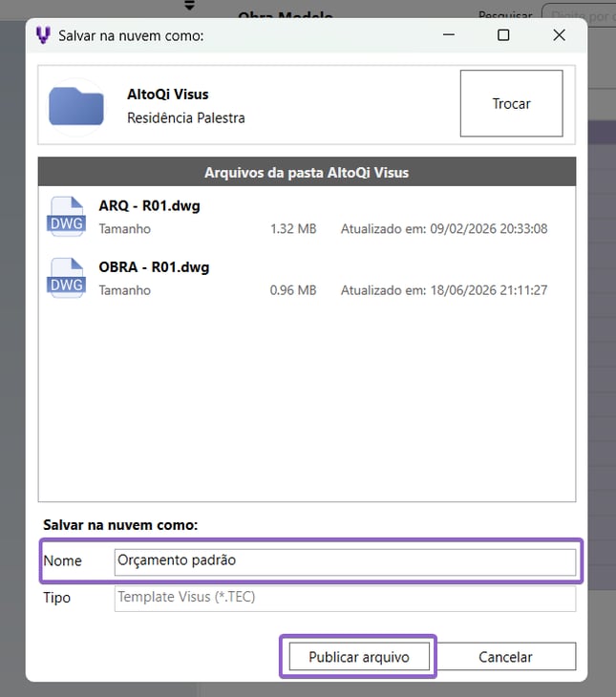Click the update date 09/02/2026 20:33:08
The height and width of the screenshot is (697, 616).
click(488, 229)
